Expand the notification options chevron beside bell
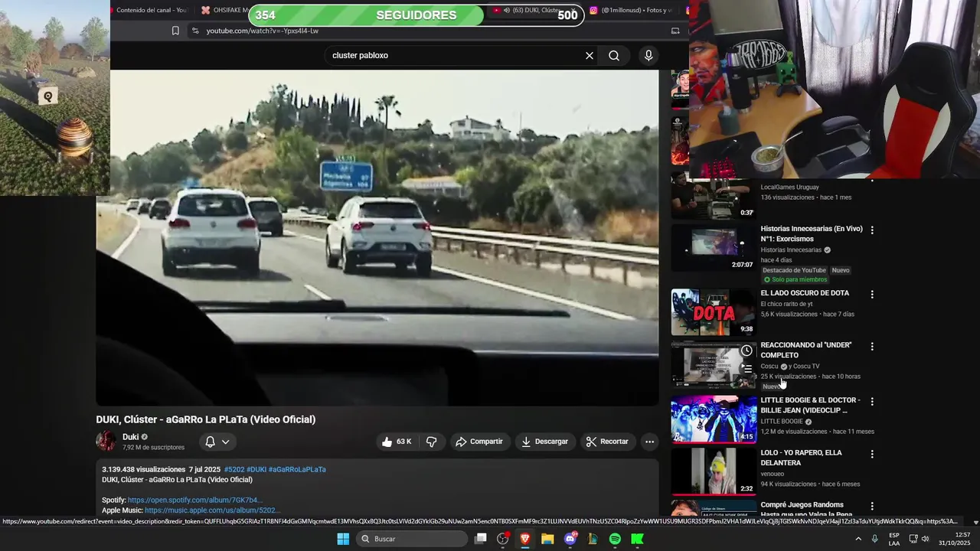Image resolution: width=980 pixels, height=551 pixels. (x=226, y=442)
